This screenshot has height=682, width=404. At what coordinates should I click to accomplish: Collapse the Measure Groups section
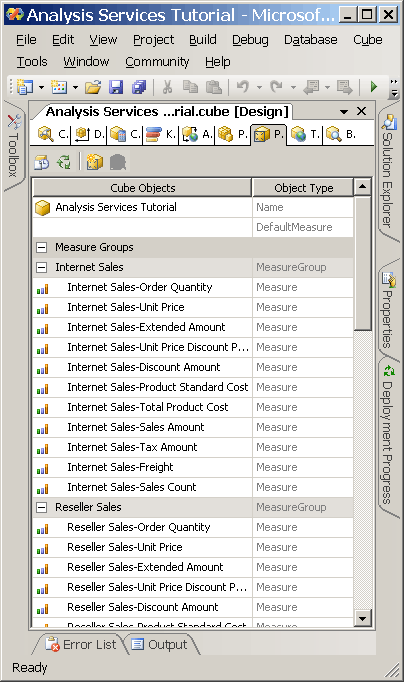pos(41,247)
